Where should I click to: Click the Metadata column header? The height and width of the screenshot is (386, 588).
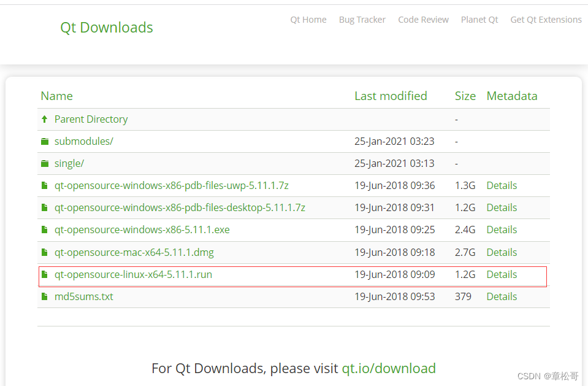[512, 96]
